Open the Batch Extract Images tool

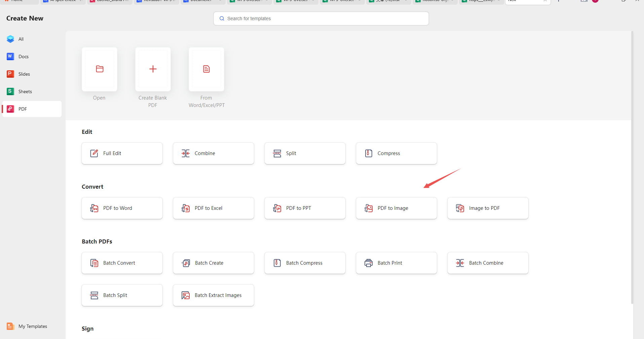[x=213, y=295]
